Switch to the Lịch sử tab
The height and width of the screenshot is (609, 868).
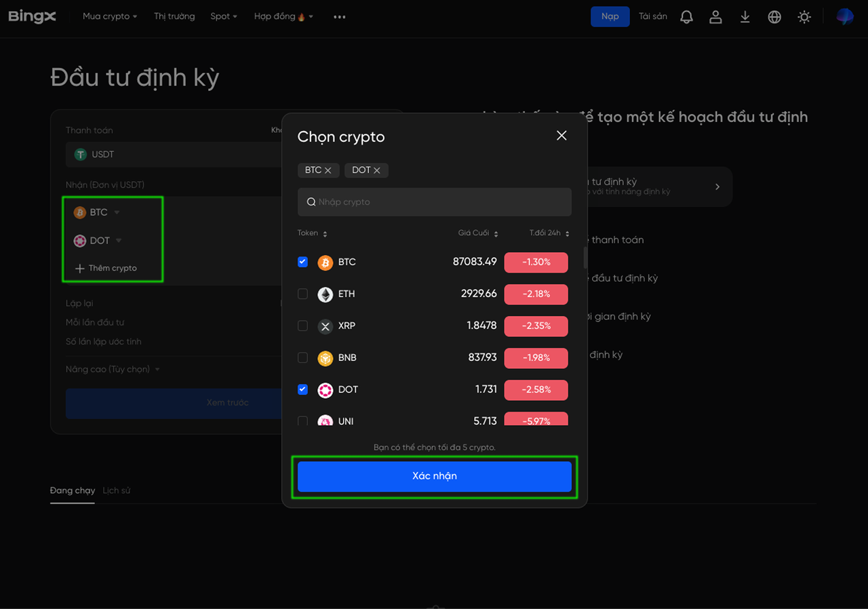[116, 490]
